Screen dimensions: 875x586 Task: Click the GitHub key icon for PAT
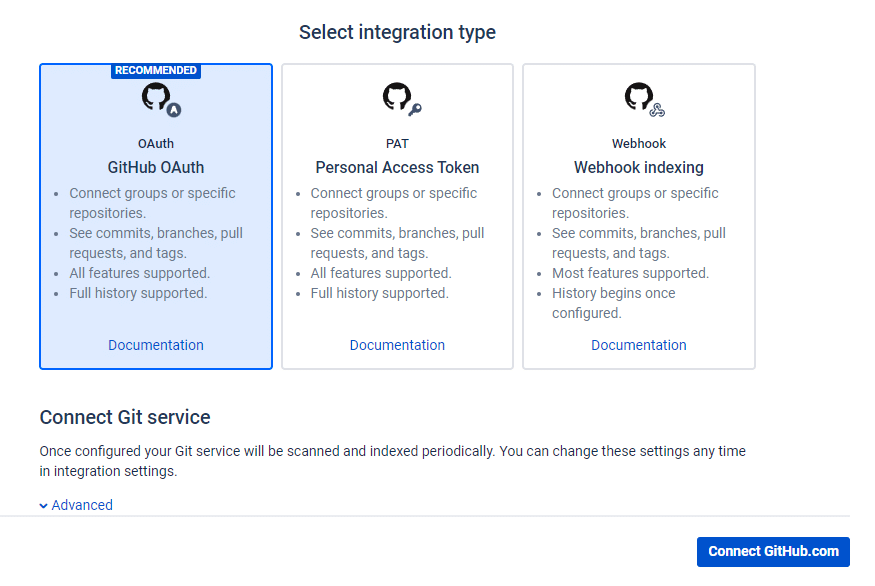[x=400, y=99]
